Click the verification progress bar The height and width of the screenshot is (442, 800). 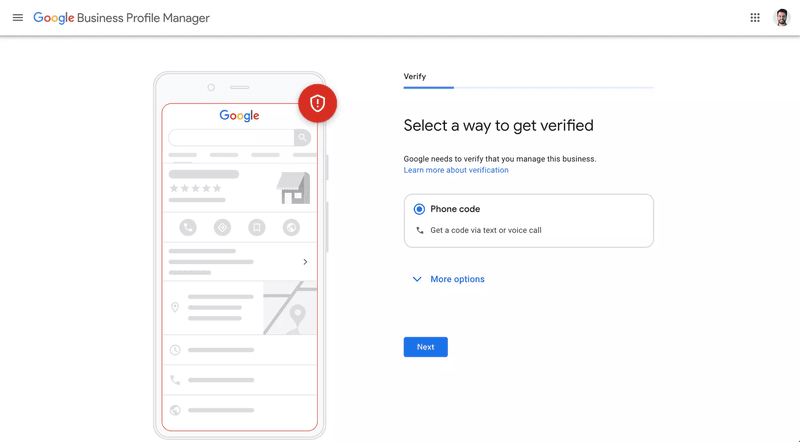529,88
